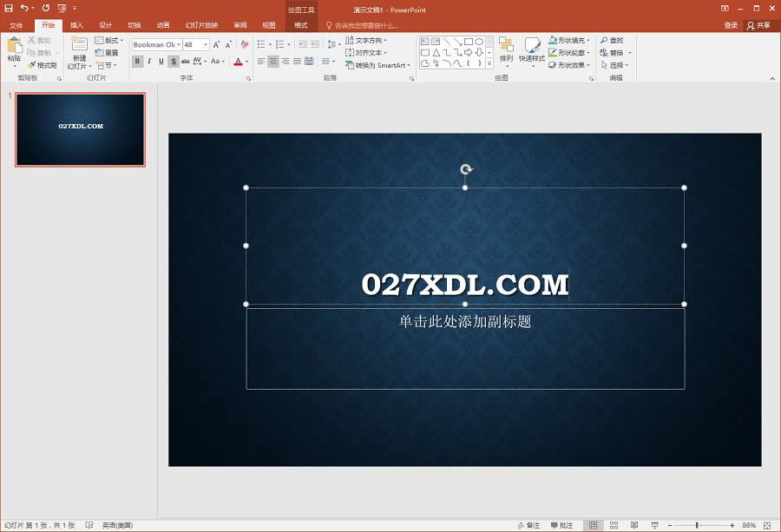The width and height of the screenshot is (781, 532).
Task: Open font color red A dropdown
Action: click(x=247, y=62)
